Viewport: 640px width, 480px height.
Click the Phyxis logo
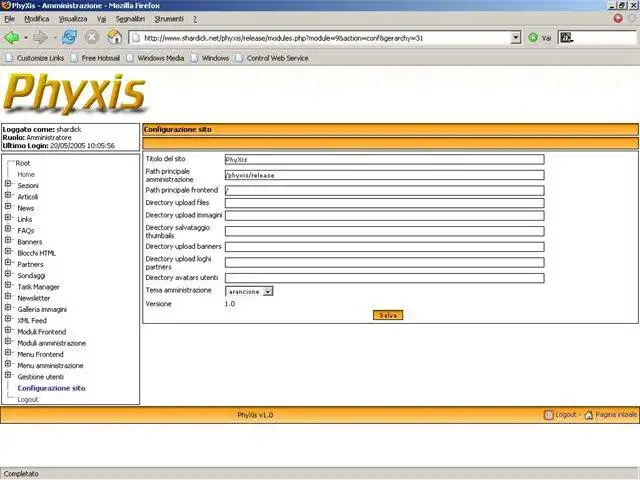point(75,93)
